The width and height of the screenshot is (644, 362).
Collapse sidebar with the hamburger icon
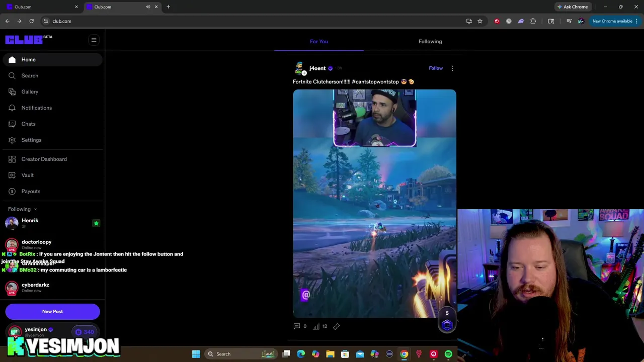(94, 40)
